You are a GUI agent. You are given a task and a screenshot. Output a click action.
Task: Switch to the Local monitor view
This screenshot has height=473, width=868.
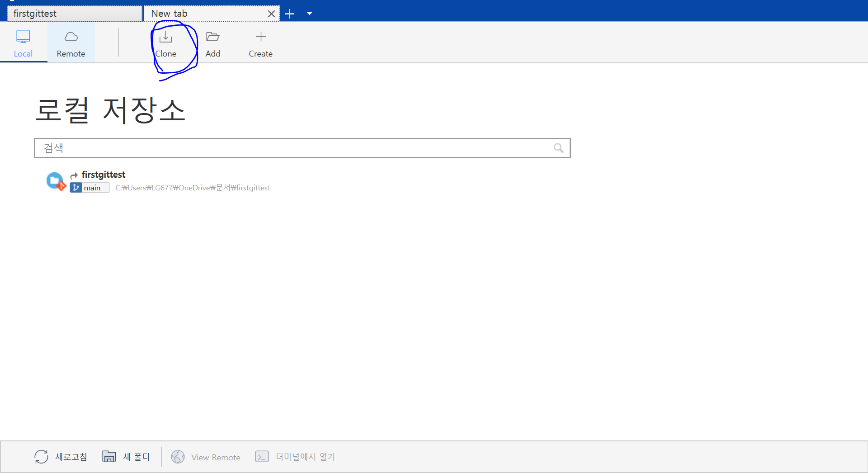click(23, 37)
